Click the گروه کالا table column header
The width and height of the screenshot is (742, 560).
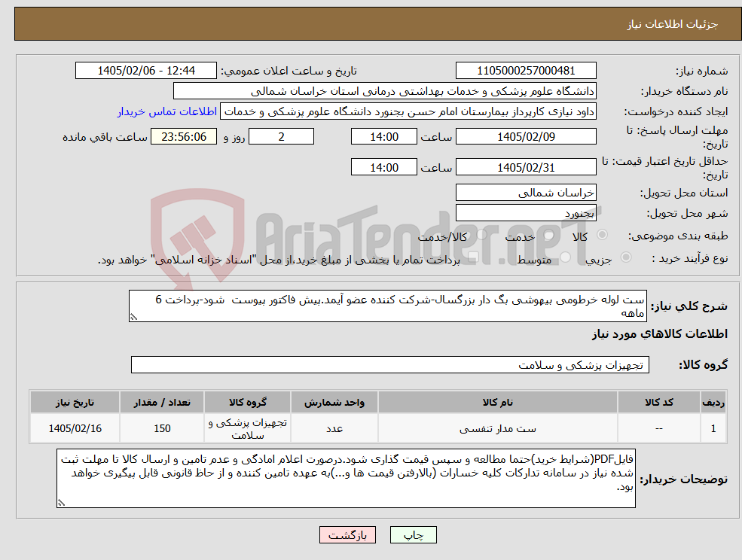point(248,402)
